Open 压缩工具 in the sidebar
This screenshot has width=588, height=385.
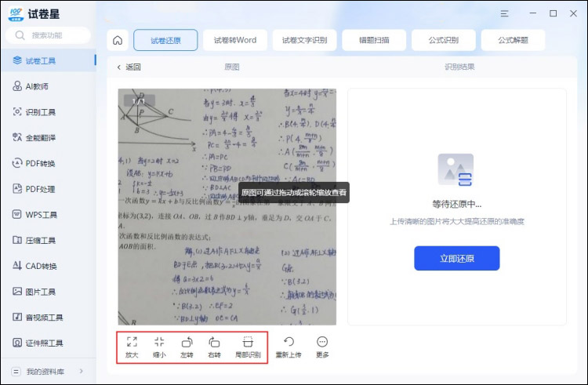pyautogui.click(x=49, y=240)
